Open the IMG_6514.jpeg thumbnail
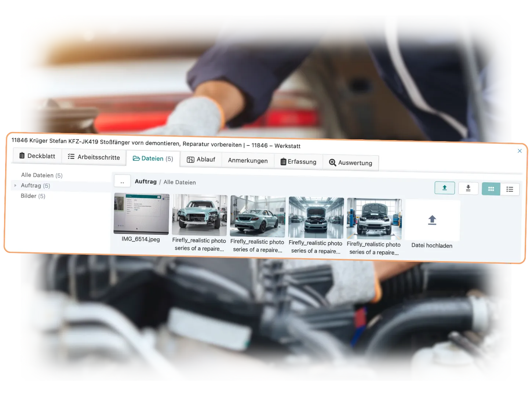 [x=141, y=214]
